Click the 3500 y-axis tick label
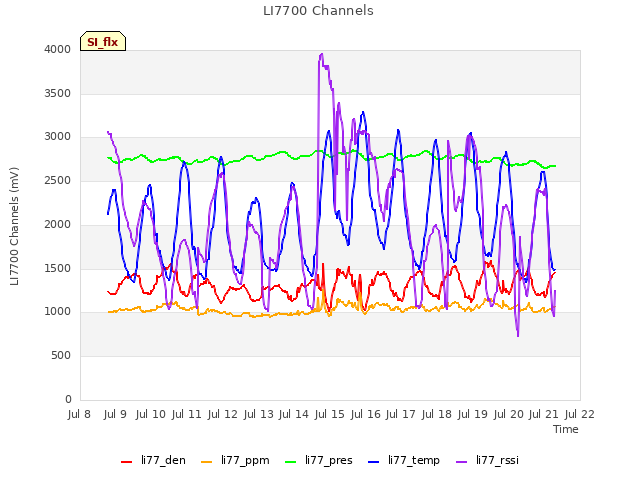 point(58,93)
